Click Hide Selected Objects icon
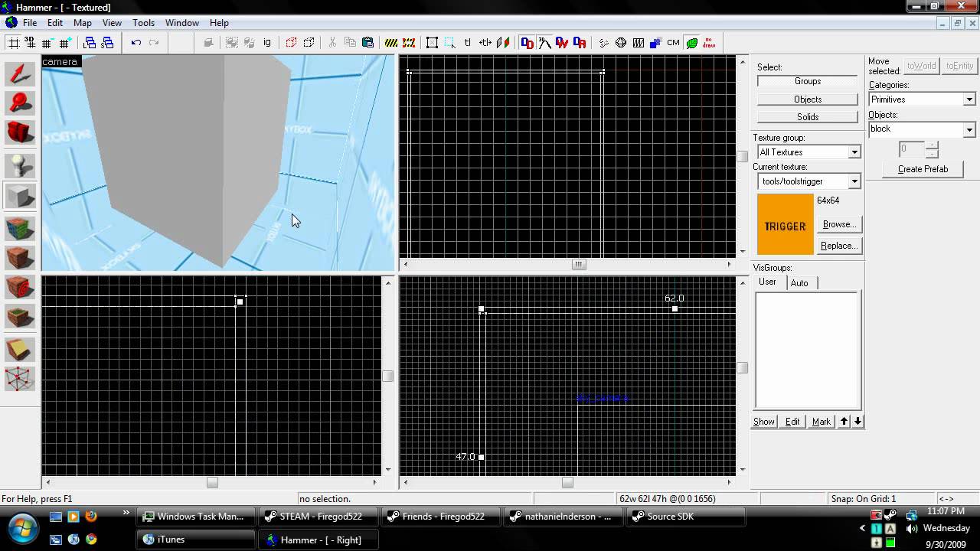 point(292,43)
